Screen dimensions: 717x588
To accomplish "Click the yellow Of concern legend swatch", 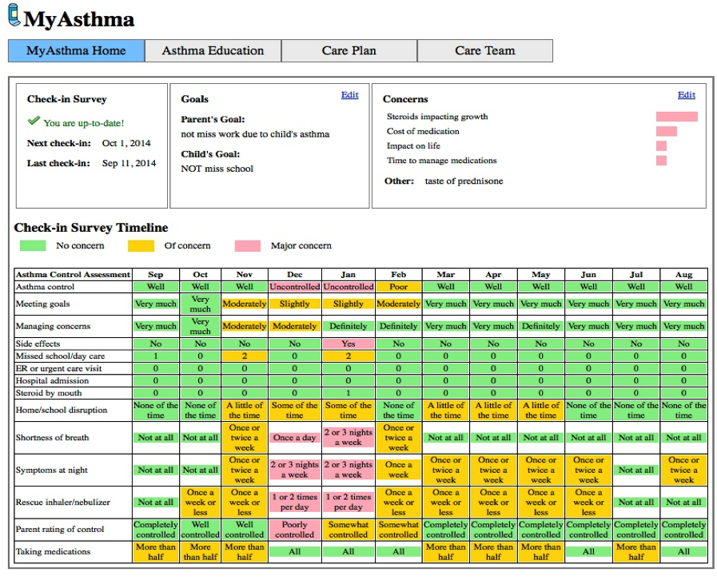I will pyautogui.click(x=141, y=246).
